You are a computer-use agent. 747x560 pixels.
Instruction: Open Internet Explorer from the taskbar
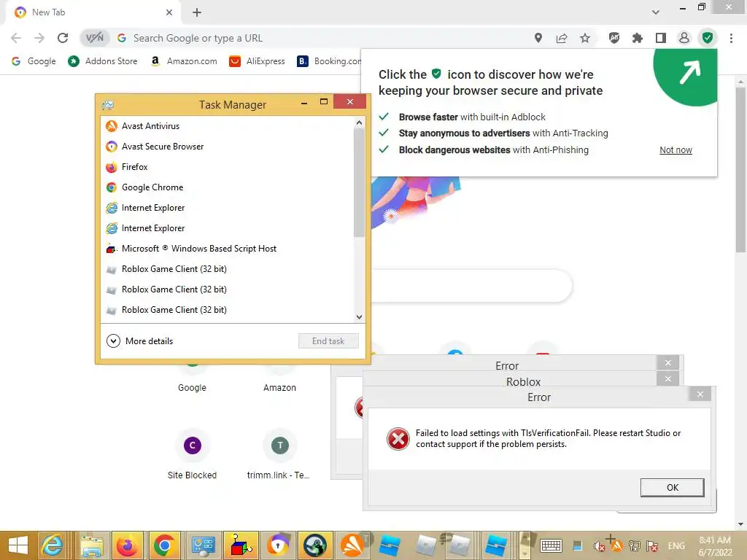(53, 545)
